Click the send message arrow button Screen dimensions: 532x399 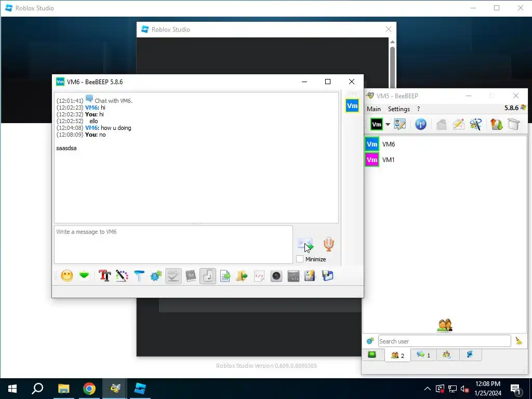click(x=305, y=244)
